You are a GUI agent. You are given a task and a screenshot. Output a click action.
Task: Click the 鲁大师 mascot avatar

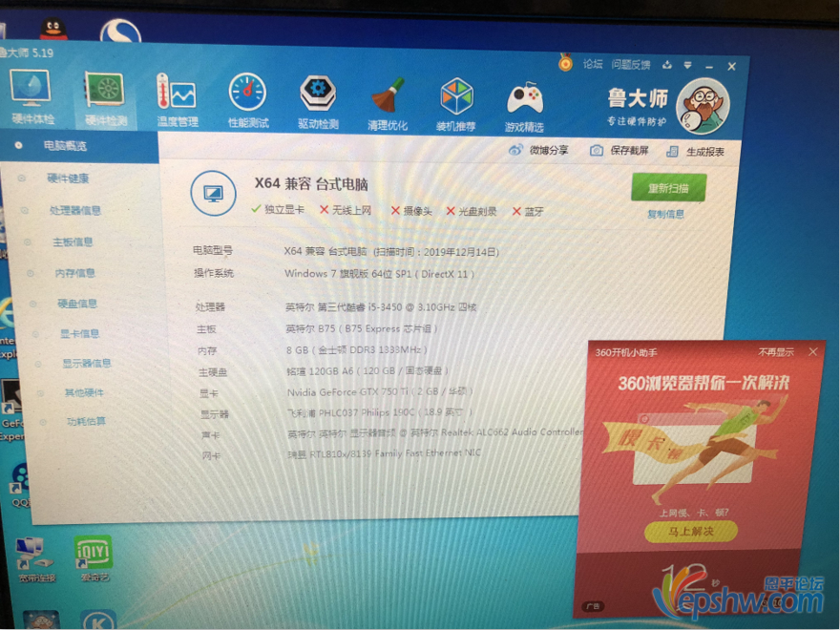(x=703, y=107)
